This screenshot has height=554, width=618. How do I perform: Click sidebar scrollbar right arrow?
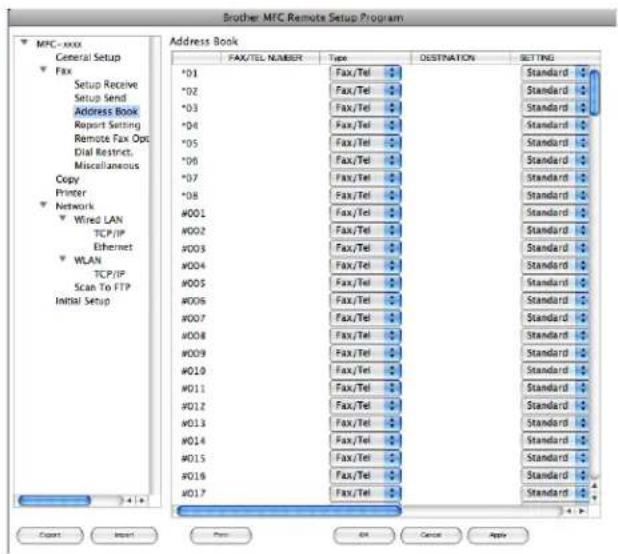[141, 500]
